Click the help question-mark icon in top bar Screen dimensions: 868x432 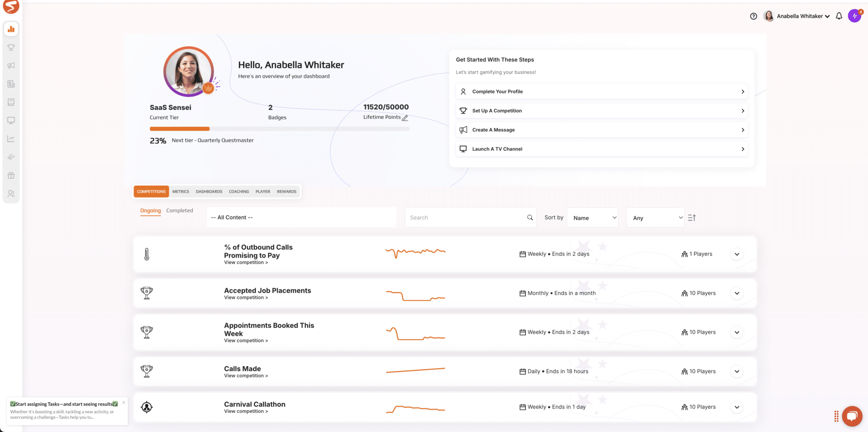[x=754, y=16]
